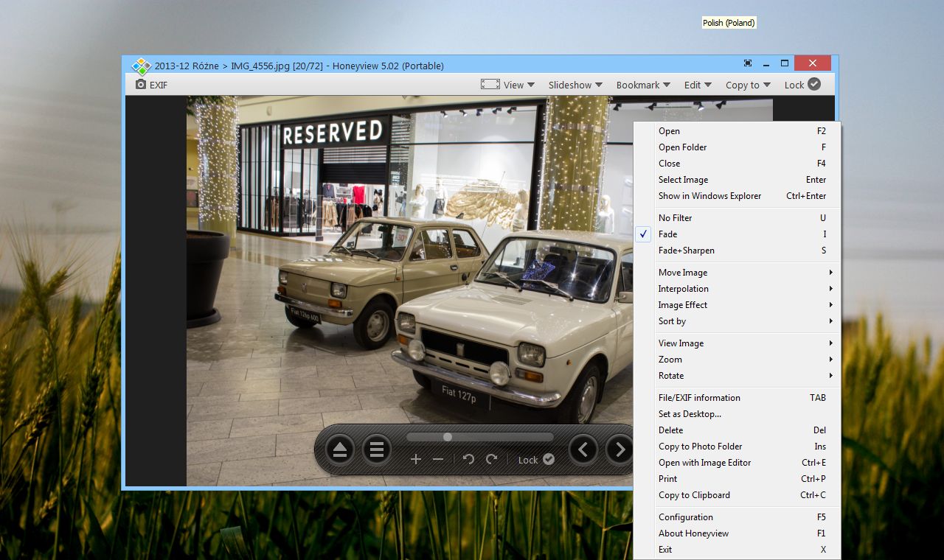Image resolution: width=944 pixels, height=560 pixels.
Task: Open the Bookmark dropdown
Action: pyautogui.click(x=643, y=85)
